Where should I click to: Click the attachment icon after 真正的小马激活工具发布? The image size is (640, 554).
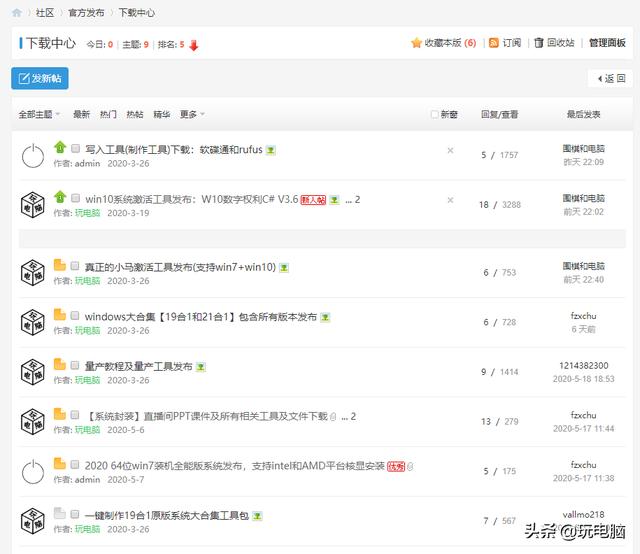click(284, 268)
